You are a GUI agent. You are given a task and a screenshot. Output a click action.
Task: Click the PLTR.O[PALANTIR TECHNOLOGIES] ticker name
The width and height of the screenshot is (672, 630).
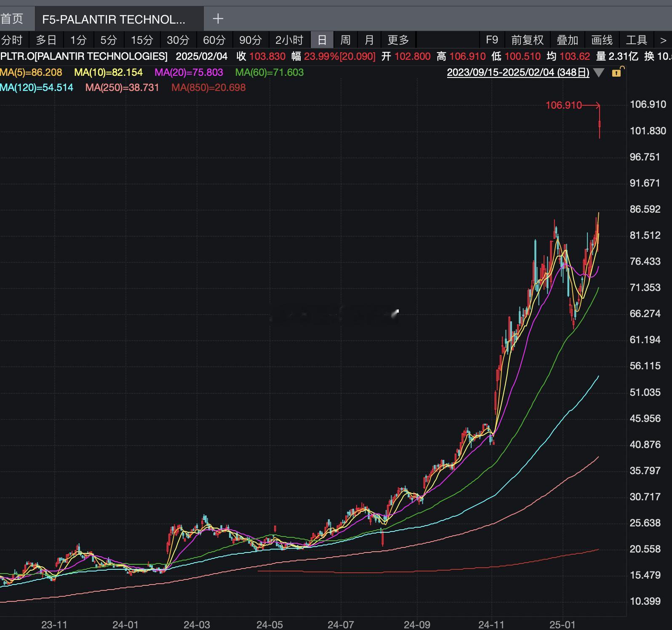84,56
